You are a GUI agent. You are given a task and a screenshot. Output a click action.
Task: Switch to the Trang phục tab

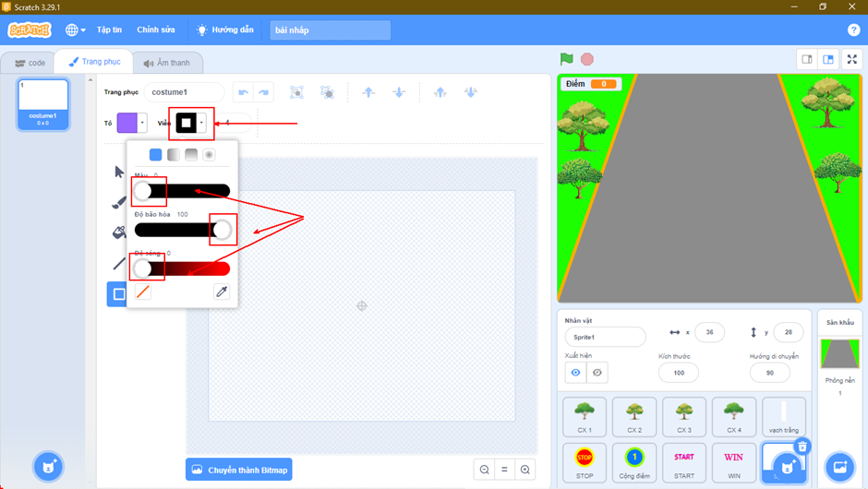coord(95,62)
